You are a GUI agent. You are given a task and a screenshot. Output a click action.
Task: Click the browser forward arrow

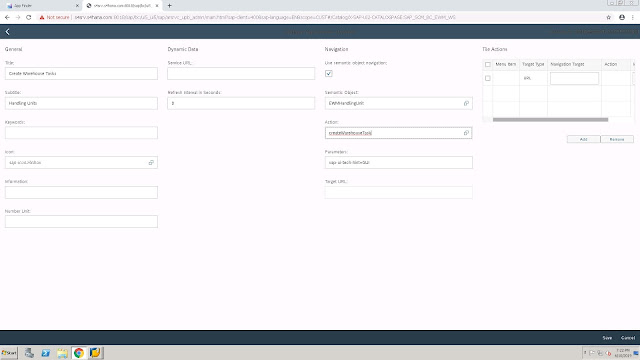coord(18,17)
